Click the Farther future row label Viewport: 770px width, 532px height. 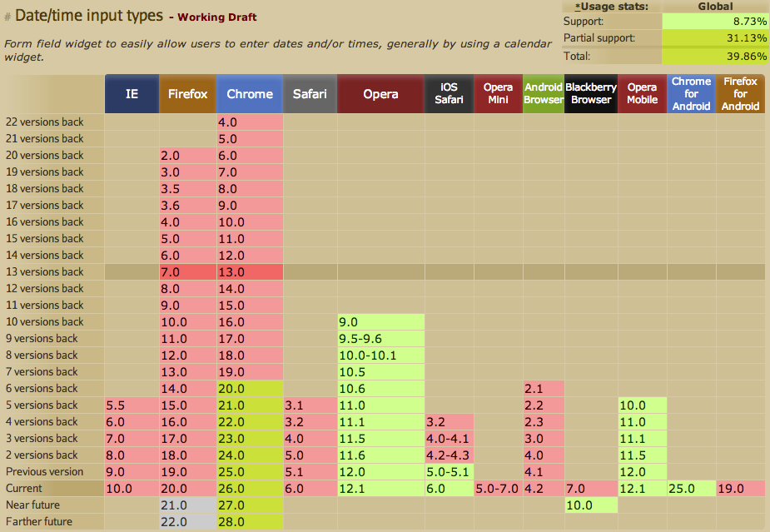coord(39,522)
